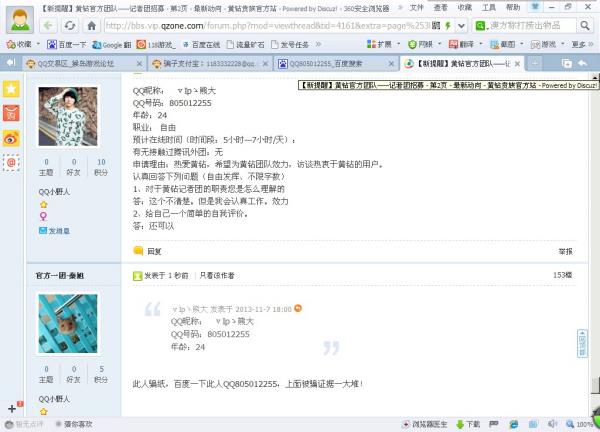Click the restore closed tab arrow icon

pos(582,63)
